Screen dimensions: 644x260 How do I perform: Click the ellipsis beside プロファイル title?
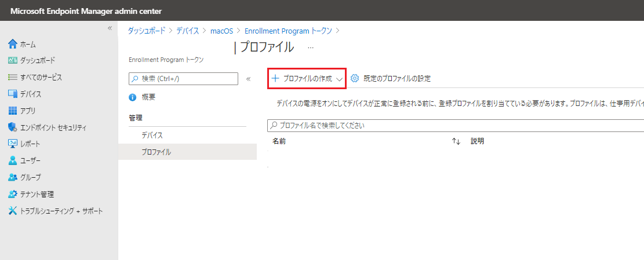(x=311, y=47)
